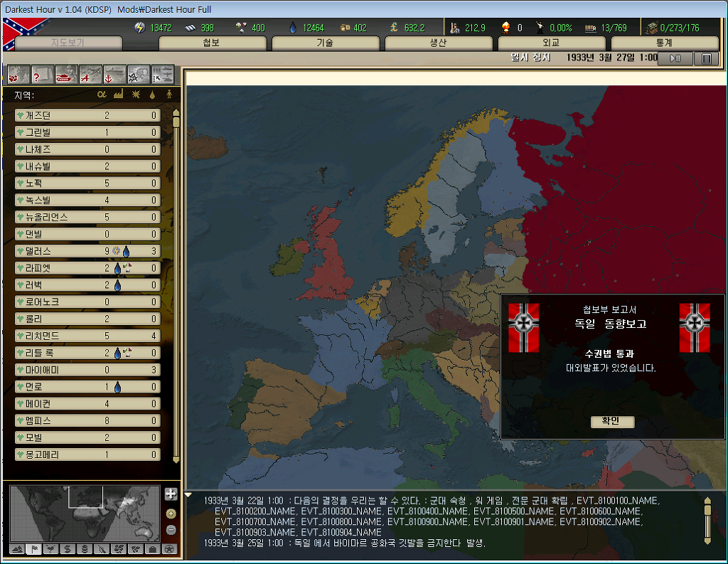Zoom in with the plus minimap button

click(x=171, y=514)
